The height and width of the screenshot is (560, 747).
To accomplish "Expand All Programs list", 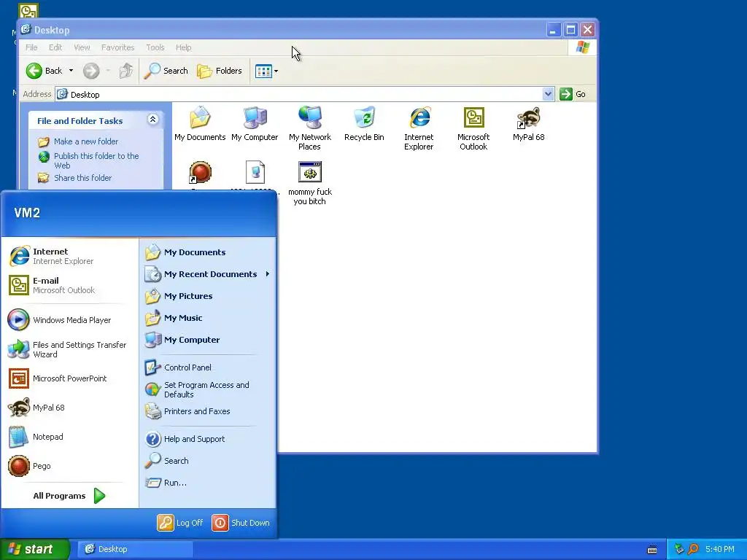I will coord(69,496).
